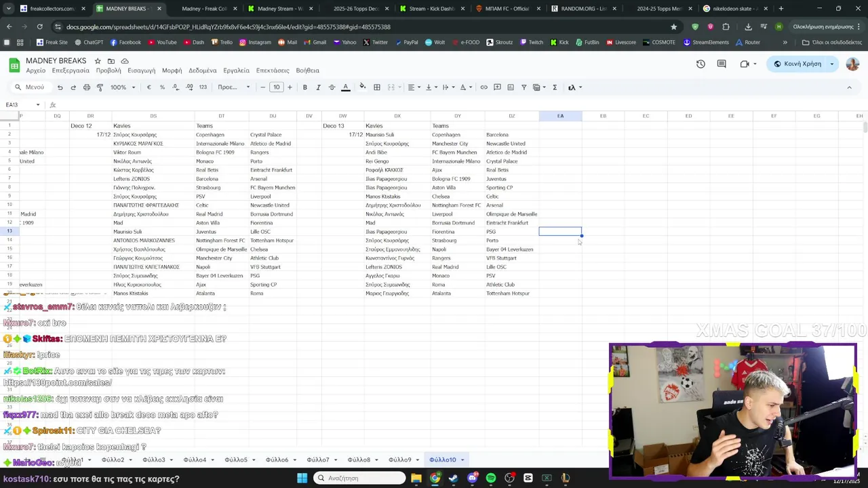Open the Αρχείο menu

pyautogui.click(x=36, y=70)
